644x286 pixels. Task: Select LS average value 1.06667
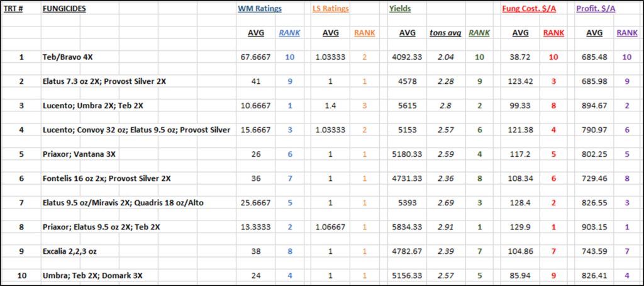tap(331, 227)
